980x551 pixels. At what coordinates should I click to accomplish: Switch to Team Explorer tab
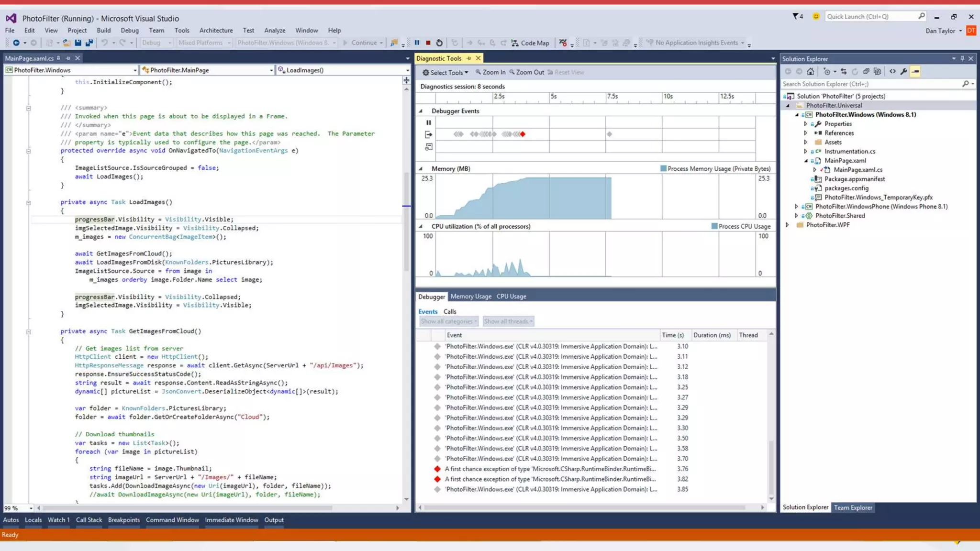[853, 507]
